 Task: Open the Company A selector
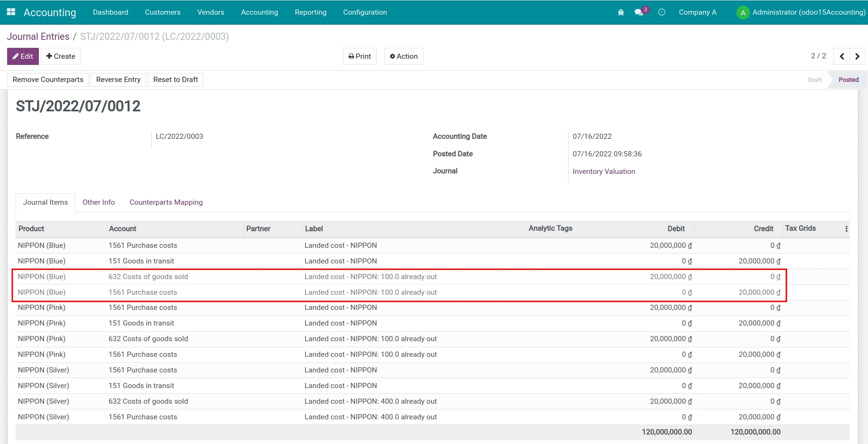tap(697, 12)
